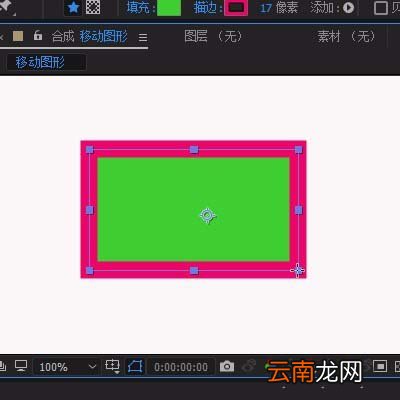The height and width of the screenshot is (400, 400).
Task: Switch to the 图层 (无) tab
Action: click(x=213, y=36)
